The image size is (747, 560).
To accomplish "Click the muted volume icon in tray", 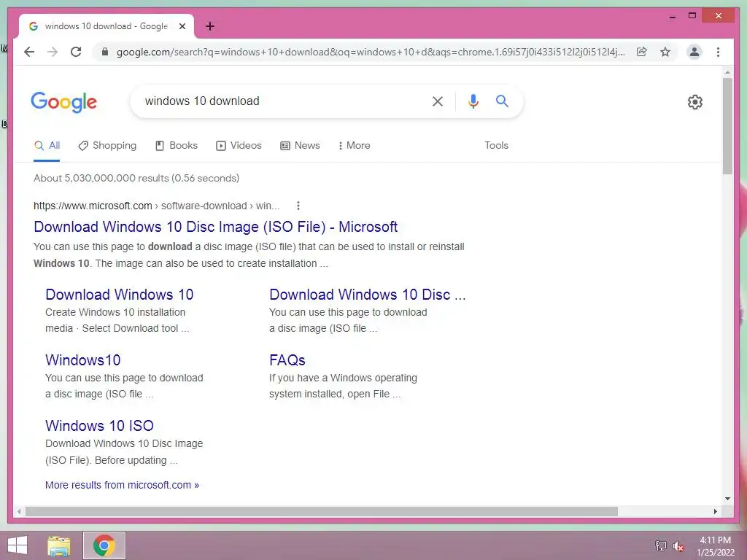I will [x=678, y=546].
